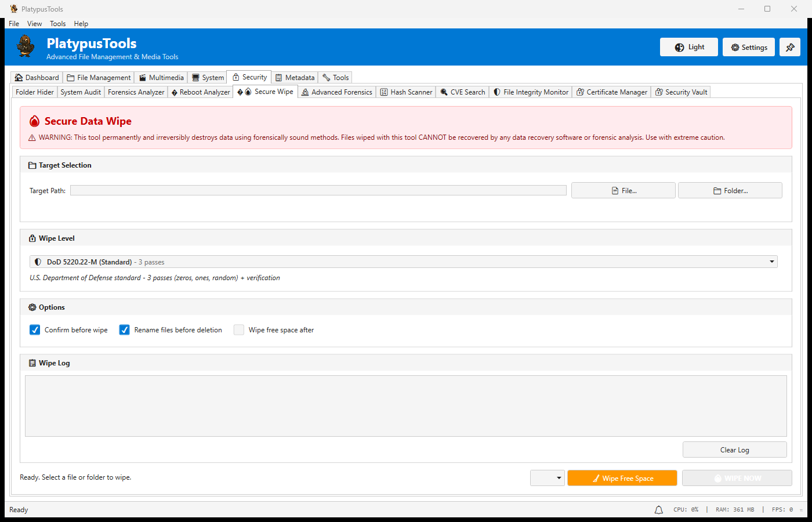This screenshot has width=812, height=522.
Task: Switch to the Multimedia tab
Action: (x=161, y=78)
